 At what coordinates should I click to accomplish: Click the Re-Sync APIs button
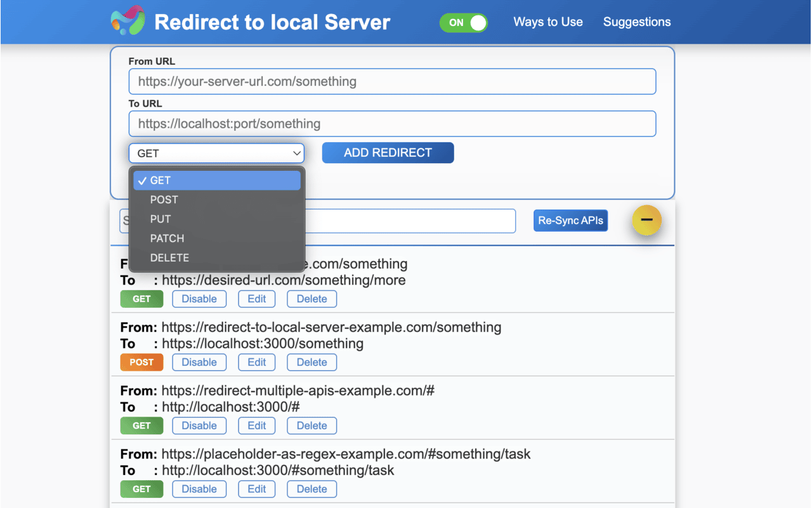(x=570, y=220)
